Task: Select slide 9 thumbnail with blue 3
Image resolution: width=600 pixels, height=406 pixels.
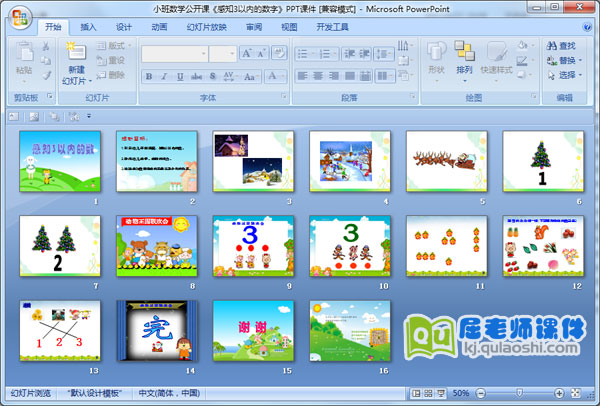Action: (246, 245)
